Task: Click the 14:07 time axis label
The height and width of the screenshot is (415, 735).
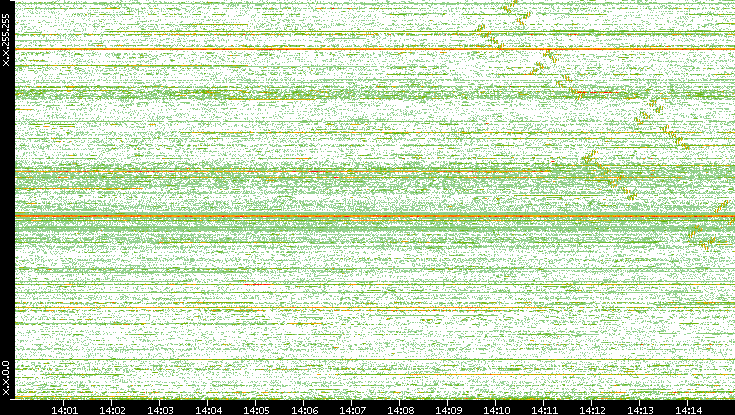Action: click(x=352, y=410)
